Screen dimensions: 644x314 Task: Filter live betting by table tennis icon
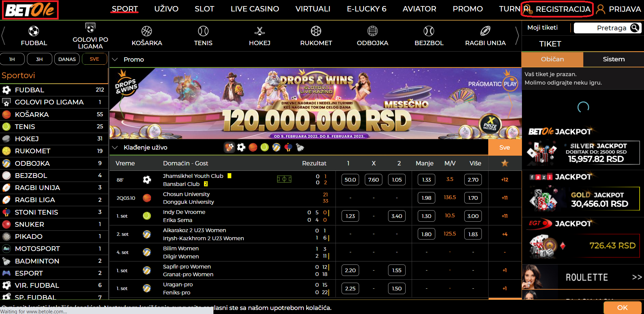(288, 147)
